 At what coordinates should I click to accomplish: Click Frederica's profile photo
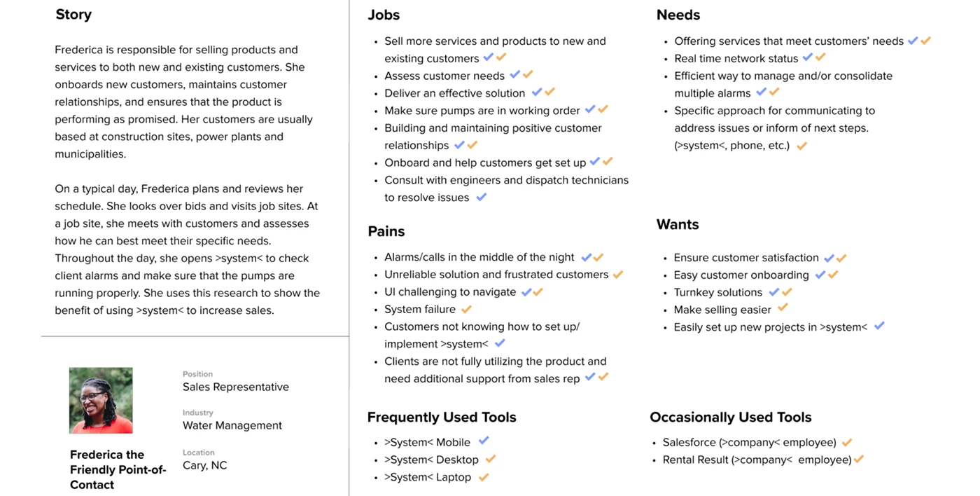(101, 400)
